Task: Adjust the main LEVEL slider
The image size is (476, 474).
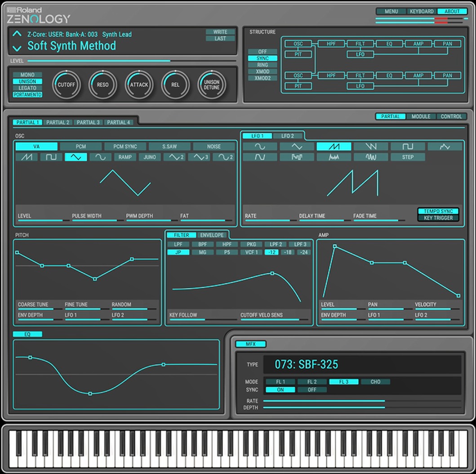Action: (132, 61)
